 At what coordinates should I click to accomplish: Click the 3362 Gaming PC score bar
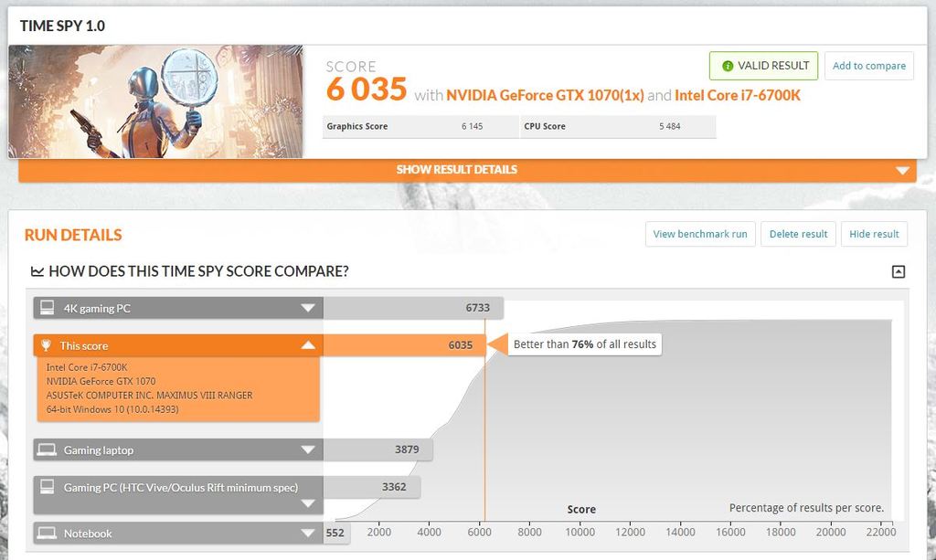372,487
